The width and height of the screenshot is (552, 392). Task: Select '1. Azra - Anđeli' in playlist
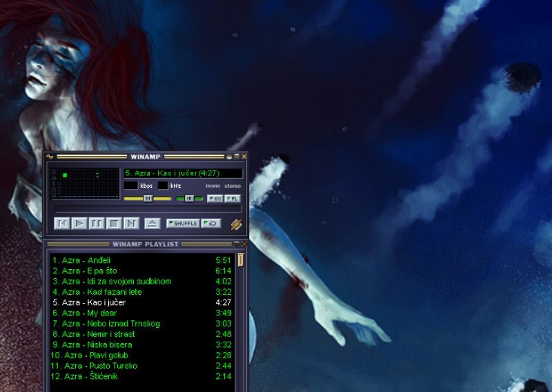pyautogui.click(x=142, y=260)
